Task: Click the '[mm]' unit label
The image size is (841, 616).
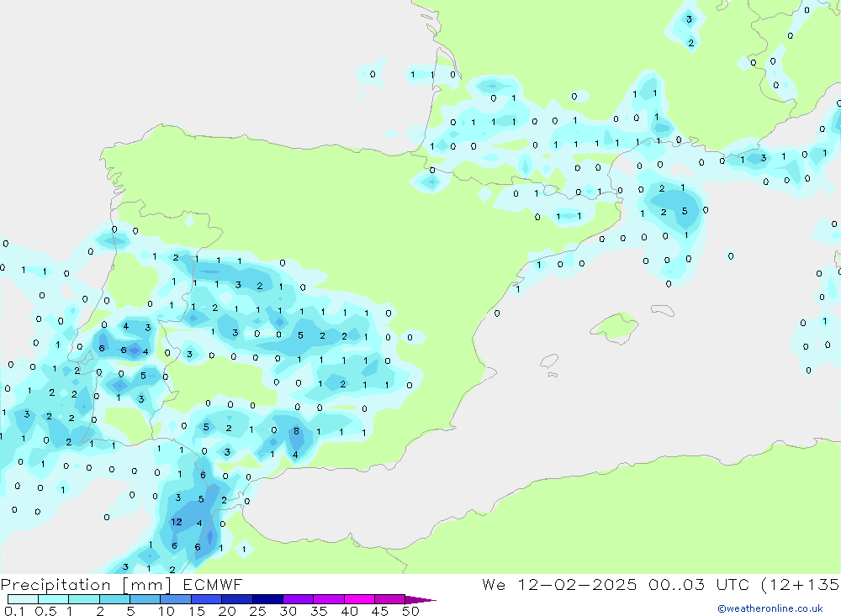Action: pyautogui.click(x=147, y=585)
